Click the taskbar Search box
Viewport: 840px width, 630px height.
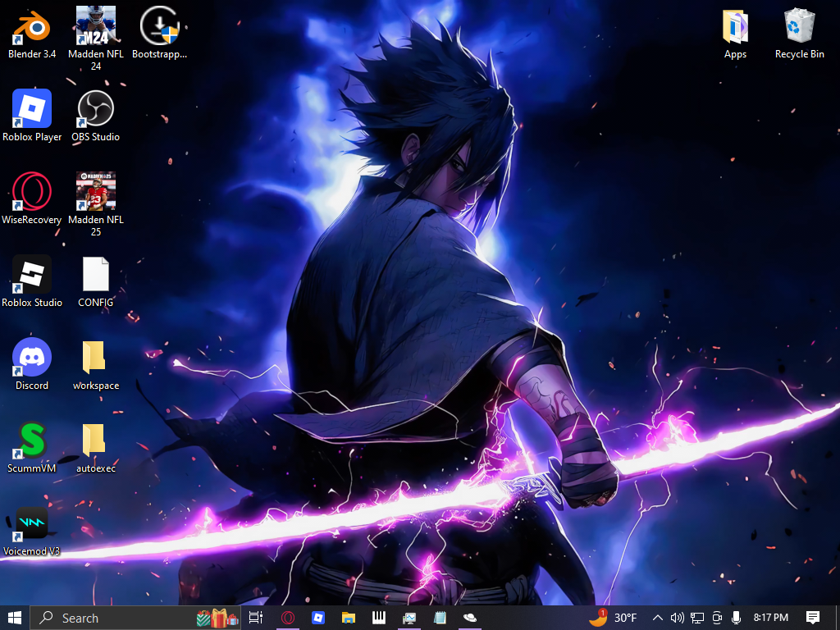[x=135, y=618]
